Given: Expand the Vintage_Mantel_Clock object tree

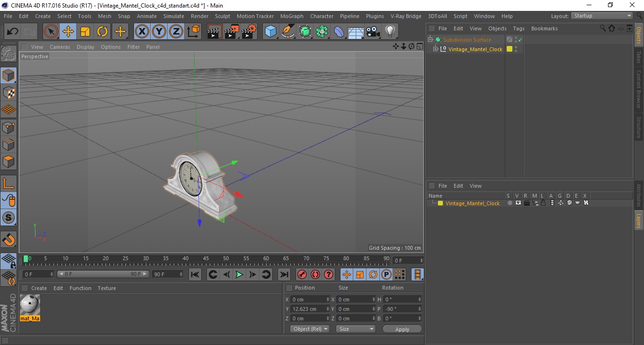Looking at the screenshot, I should [436, 49].
